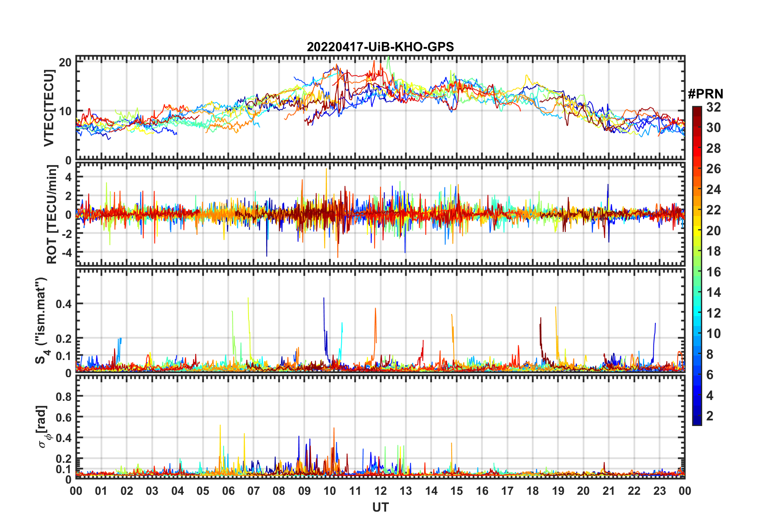Click x-axis hour label 07
Image resolution: width=761 pixels, height=532 pixels.
click(254, 491)
